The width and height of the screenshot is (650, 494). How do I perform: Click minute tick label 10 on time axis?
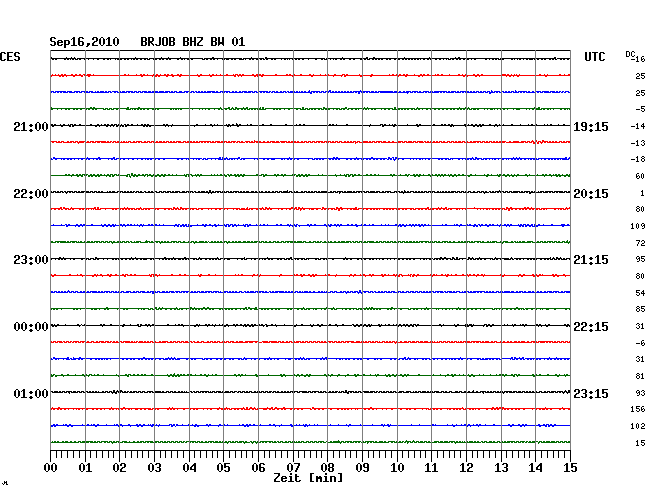(x=397, y=468)
